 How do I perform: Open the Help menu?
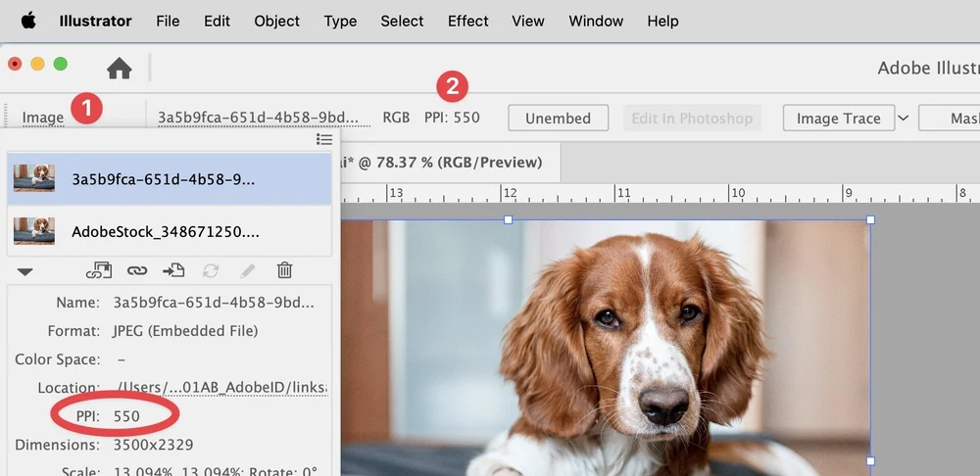662,22
